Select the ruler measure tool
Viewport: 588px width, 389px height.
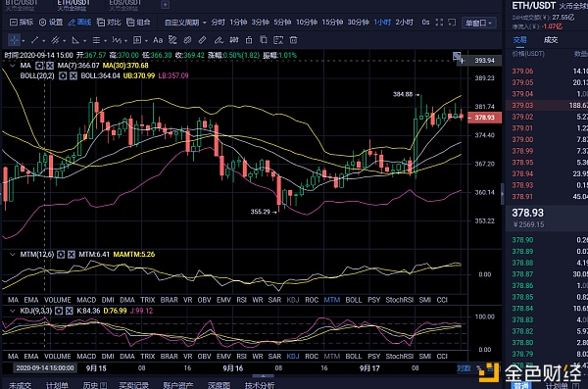tap(203, 40)
